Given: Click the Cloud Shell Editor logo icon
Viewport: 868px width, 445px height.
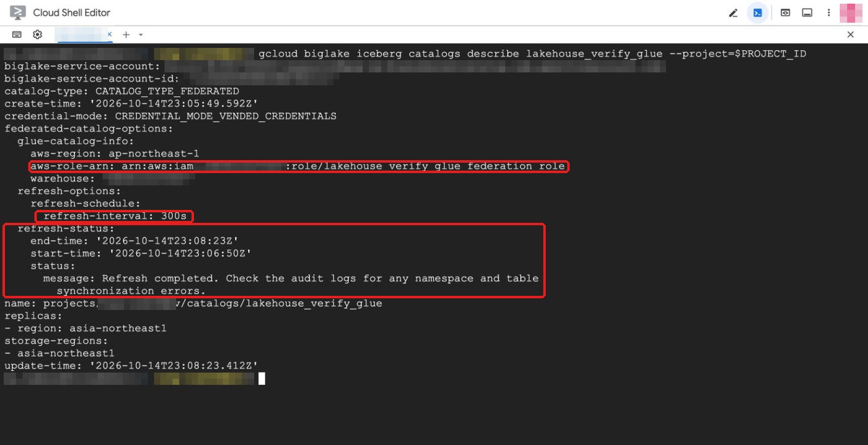Looking at the screenshot, I should coord(18,12).
